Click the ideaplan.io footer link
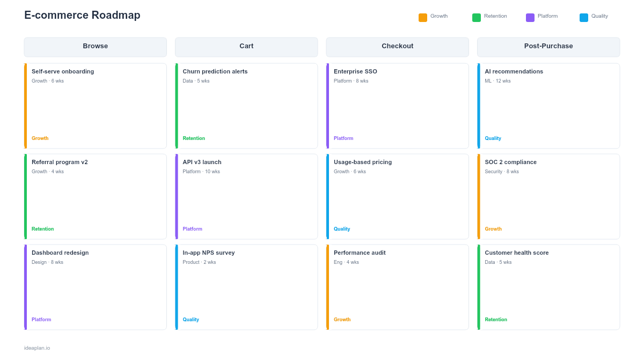Screen dimensions: 644x362 click(x=36, y=348)
